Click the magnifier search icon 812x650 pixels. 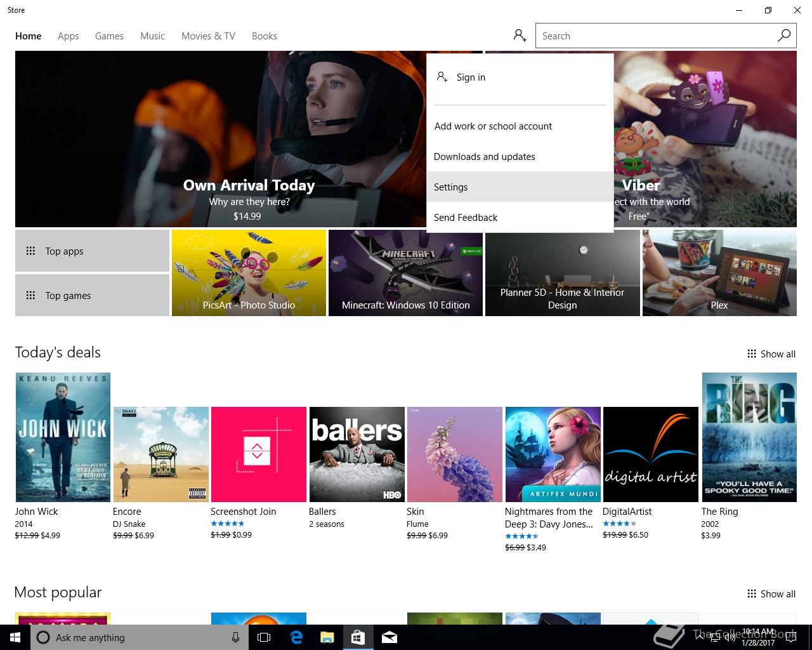[x=784, y=36]
